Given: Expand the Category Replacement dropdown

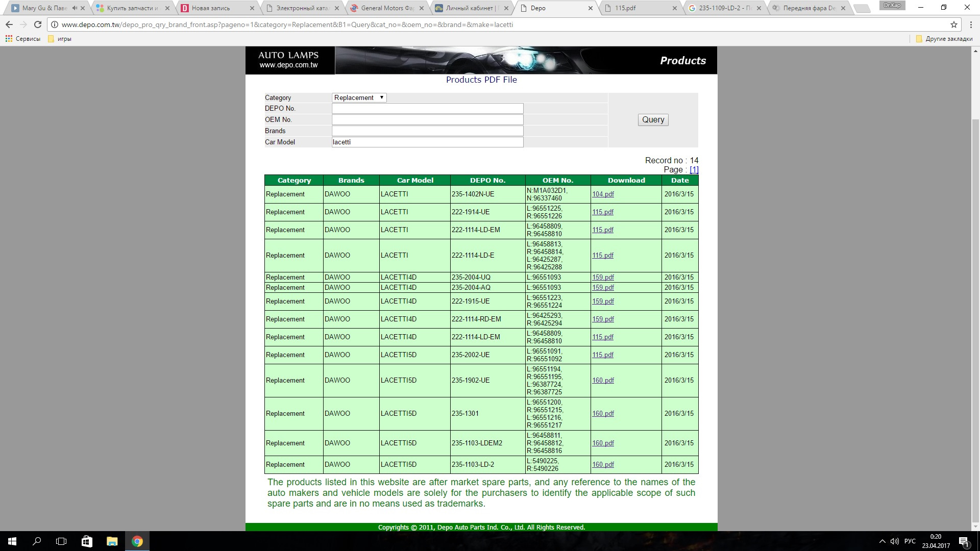Looking at the screenshot, I should tap(359, 97).
